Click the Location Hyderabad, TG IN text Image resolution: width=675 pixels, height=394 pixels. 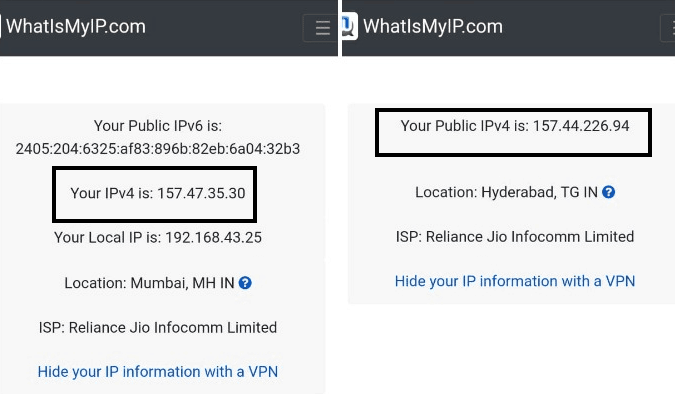(506, 192)
